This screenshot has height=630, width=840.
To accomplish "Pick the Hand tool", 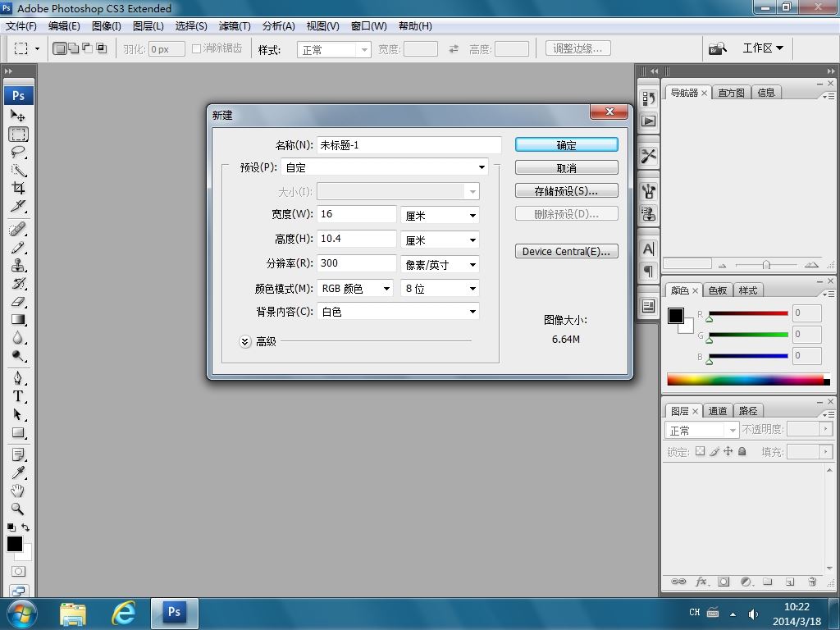I will tap(18, 491).
